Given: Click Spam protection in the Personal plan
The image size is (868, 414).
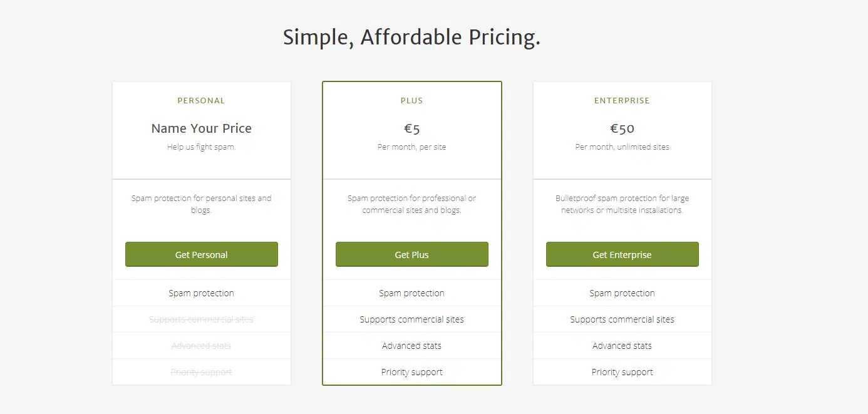Looking at the screenshot, I should (201, 293).
